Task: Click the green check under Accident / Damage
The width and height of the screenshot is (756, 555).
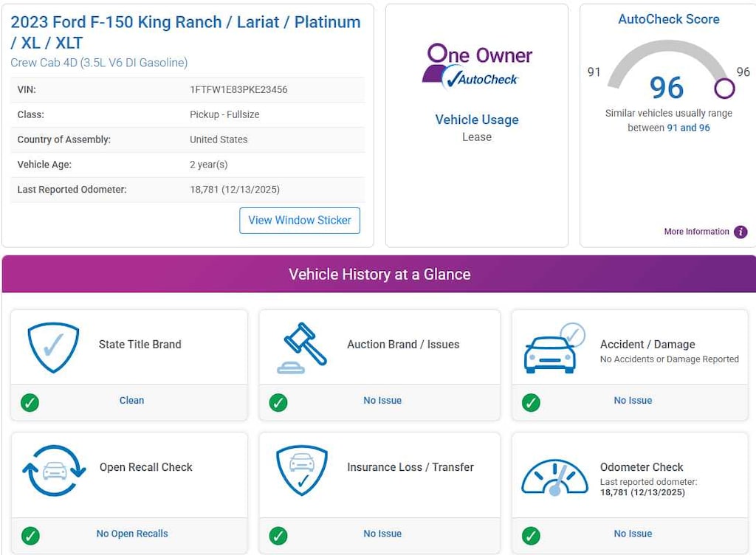Action: coord(531,402)
